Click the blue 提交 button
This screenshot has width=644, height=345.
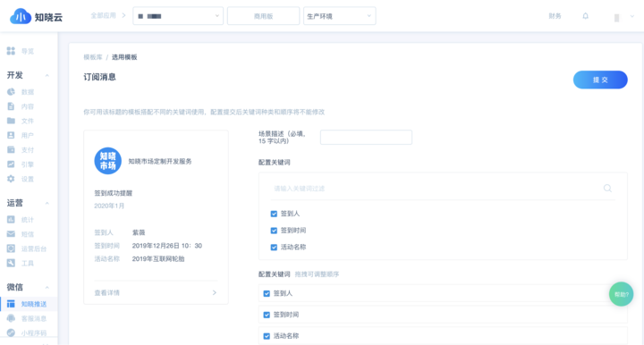pos(600,80)
